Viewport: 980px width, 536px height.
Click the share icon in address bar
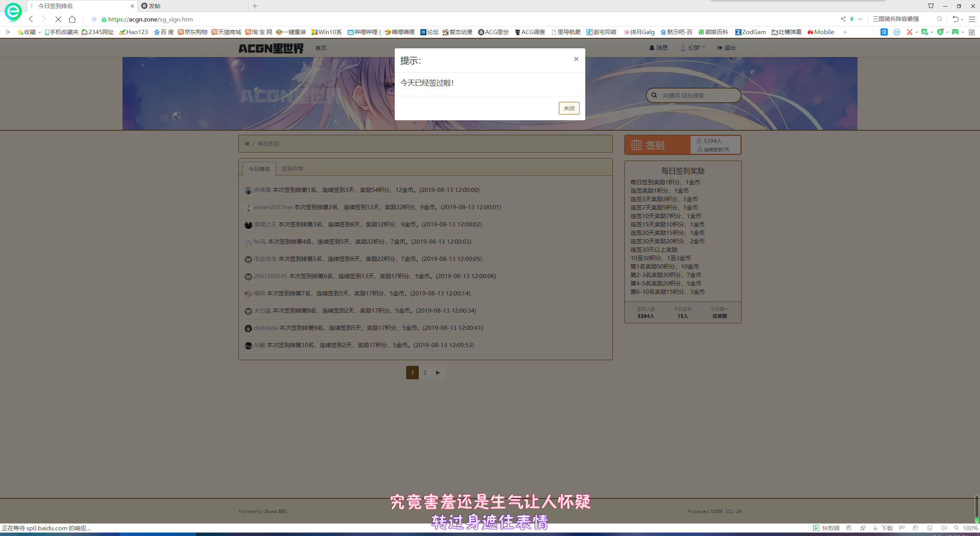coord(843,19)
